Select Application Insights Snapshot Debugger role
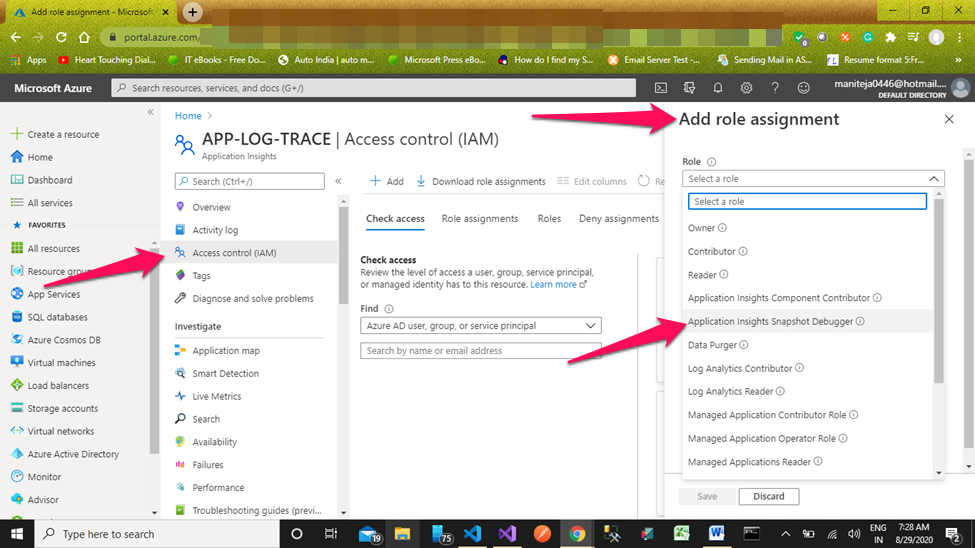This screenshot has height=548, width=975. [x=807, y=321]
